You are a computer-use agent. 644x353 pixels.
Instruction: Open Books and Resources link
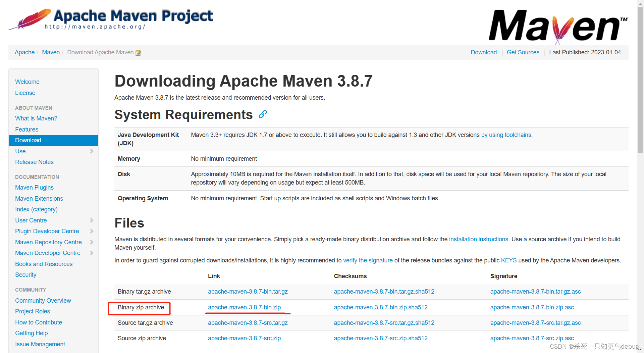point(44,264)
